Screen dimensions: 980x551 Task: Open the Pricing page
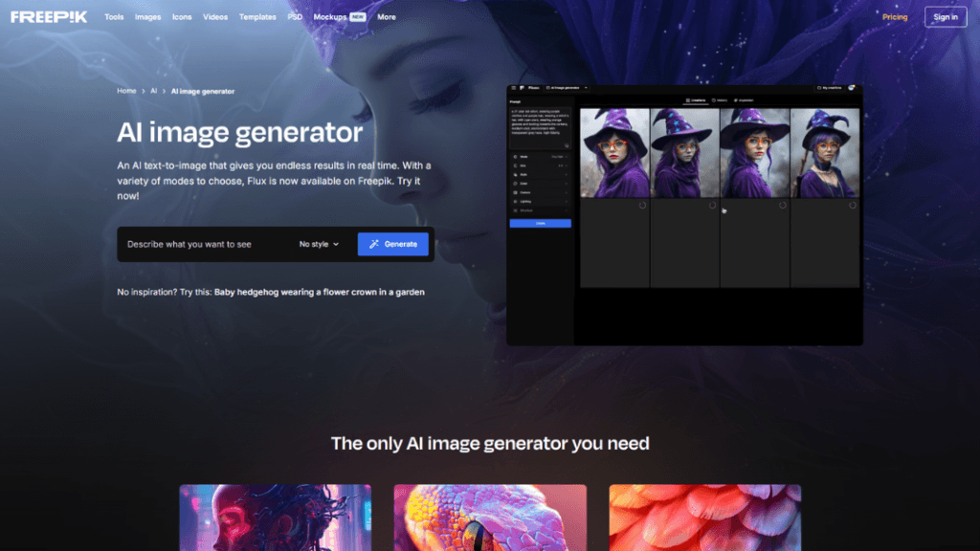pos(895,17)
